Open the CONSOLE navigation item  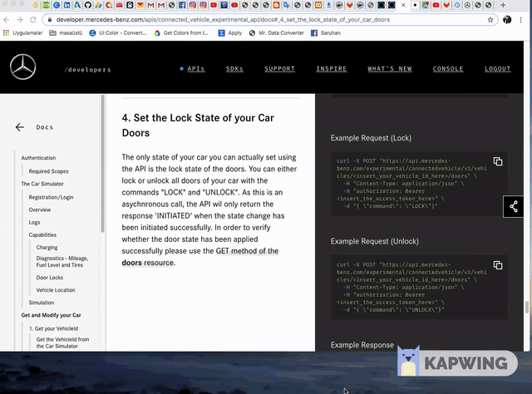coord(448,68)
